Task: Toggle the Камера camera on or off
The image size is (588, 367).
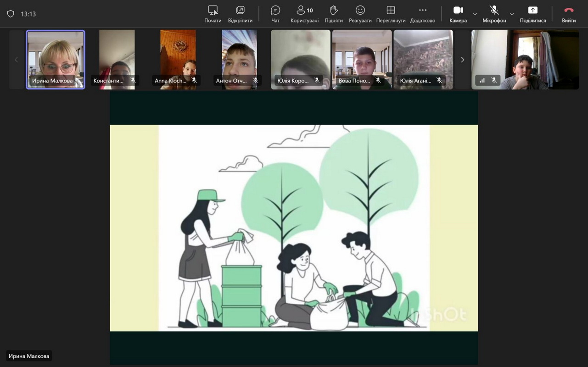Action: (458, 14)
